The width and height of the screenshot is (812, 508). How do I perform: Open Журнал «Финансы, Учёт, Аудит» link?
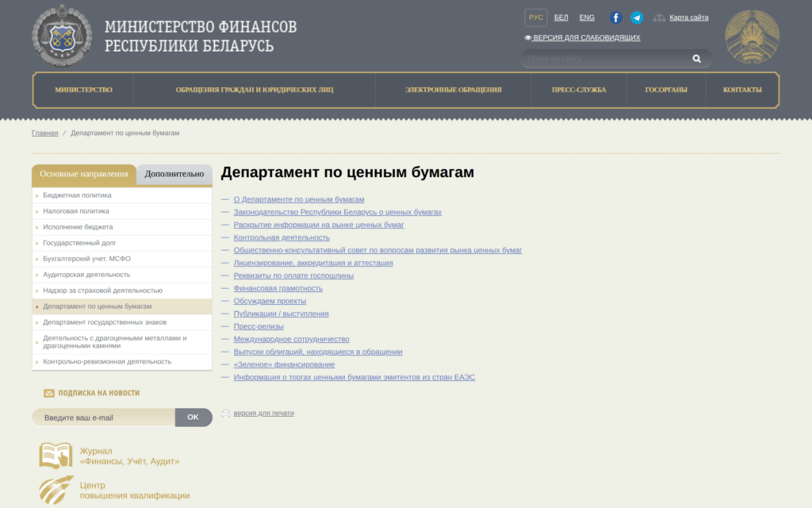coord(129,456)
